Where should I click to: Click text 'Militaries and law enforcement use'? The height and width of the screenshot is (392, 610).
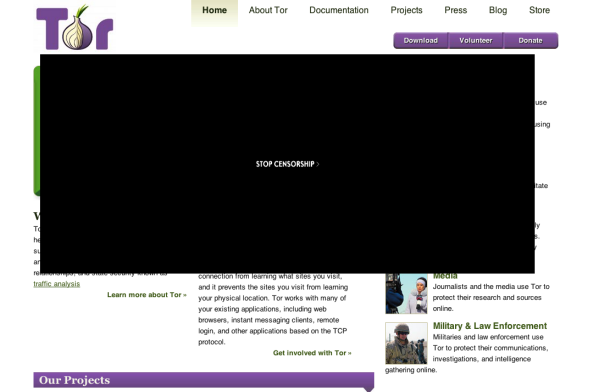[488, 337]
